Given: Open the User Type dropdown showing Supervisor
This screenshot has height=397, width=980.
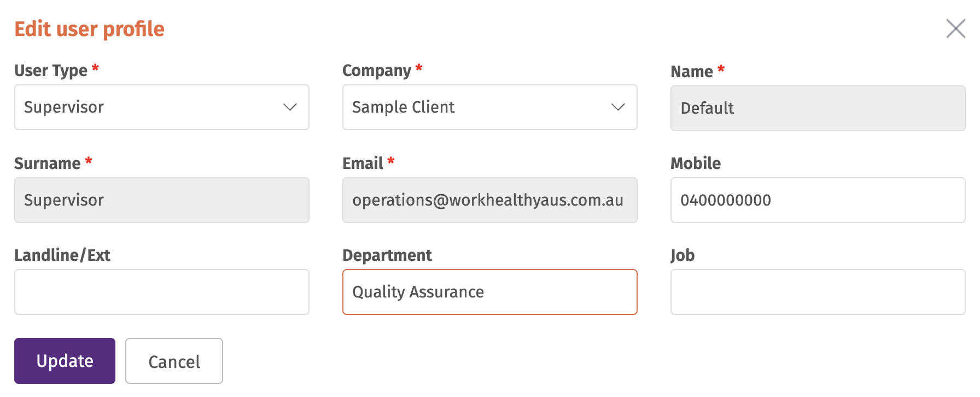Looking at the screenshot, I should click(162, 107).
